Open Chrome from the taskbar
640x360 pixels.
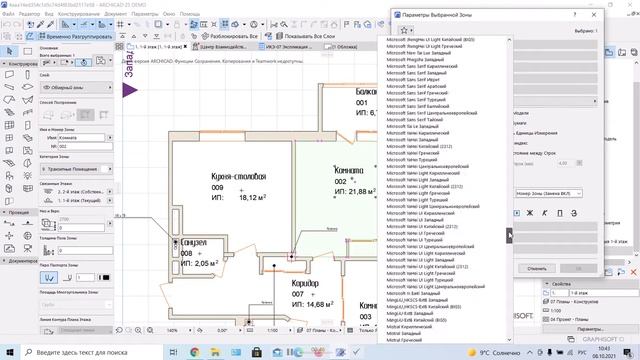(x=195, y=352)
